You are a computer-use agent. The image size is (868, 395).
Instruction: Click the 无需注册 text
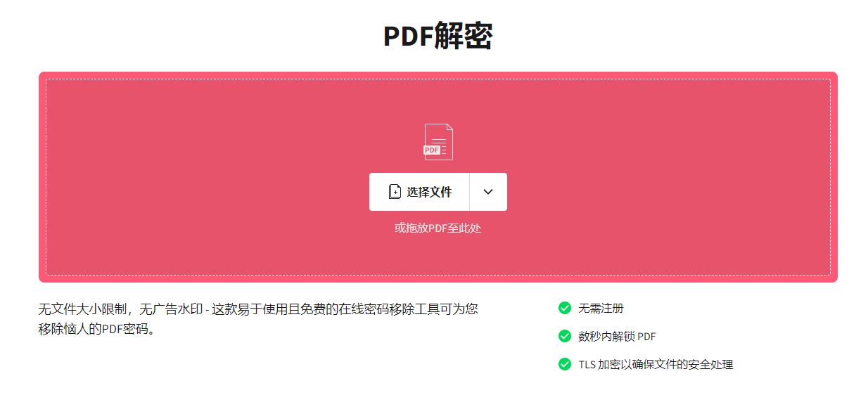(x=601, y=308)
